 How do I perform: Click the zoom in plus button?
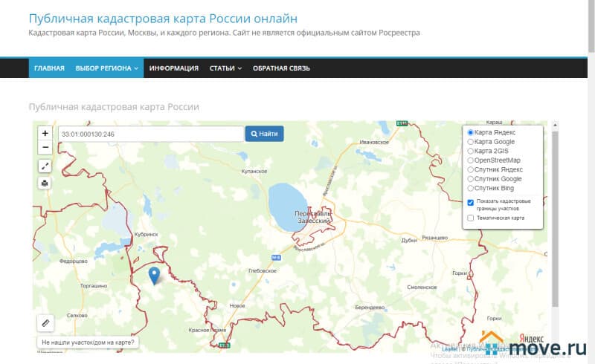[45, 133]
